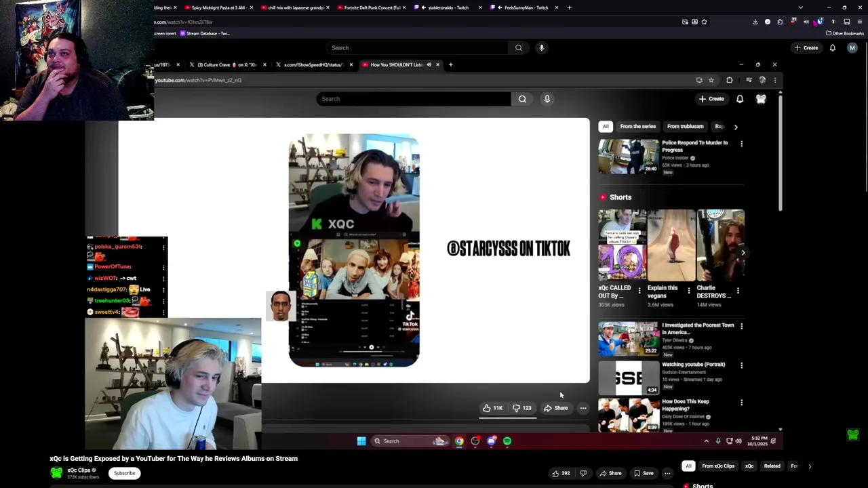Screen dimensions: 868x488
Task: Open a new tab in the outer browser
Action: 569,7
